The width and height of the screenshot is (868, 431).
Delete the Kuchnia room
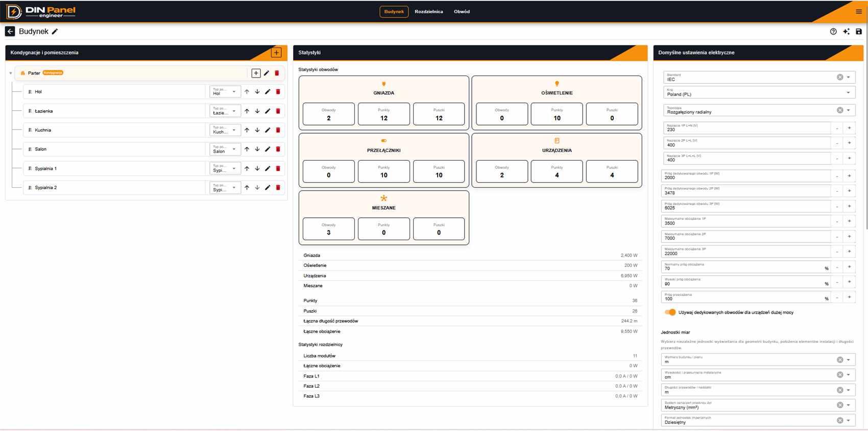[278, 130]
